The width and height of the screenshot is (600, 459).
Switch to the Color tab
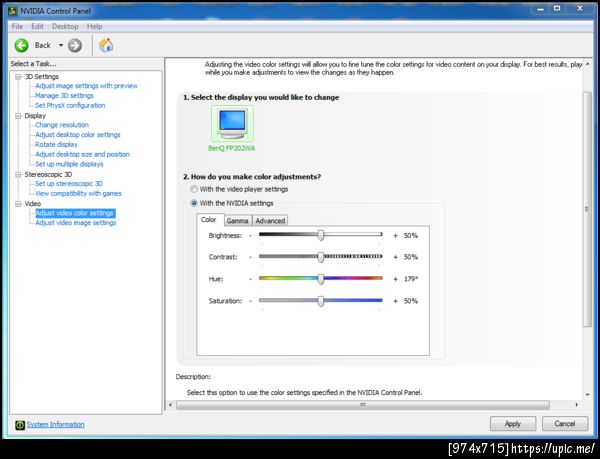coord(209,220)
